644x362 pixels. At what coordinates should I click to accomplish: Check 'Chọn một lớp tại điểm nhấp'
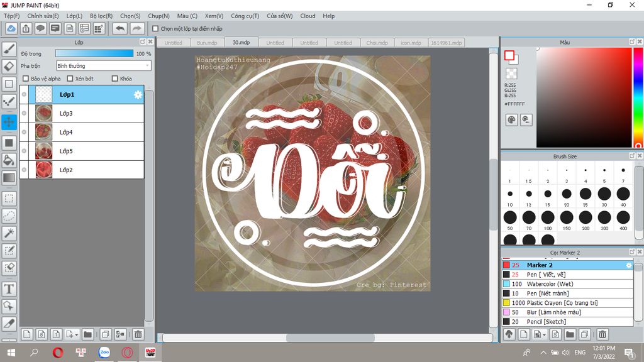(155, 29)
